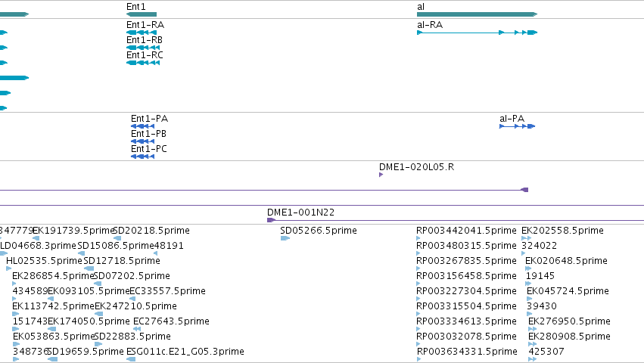Viewport: 644px width, 363px height.
Task: Click the EK191739.5prime label
Action: (x=73, y=231)
